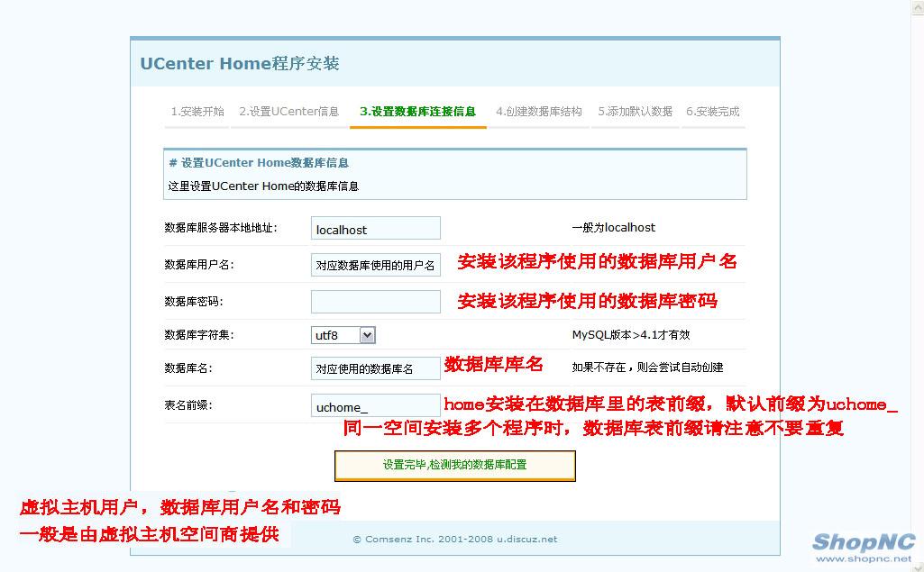The width and height of the screenshot is (924, 572).
Task: Select the step tab 2.设置UCenter信息
Action: tap(288, 112)
